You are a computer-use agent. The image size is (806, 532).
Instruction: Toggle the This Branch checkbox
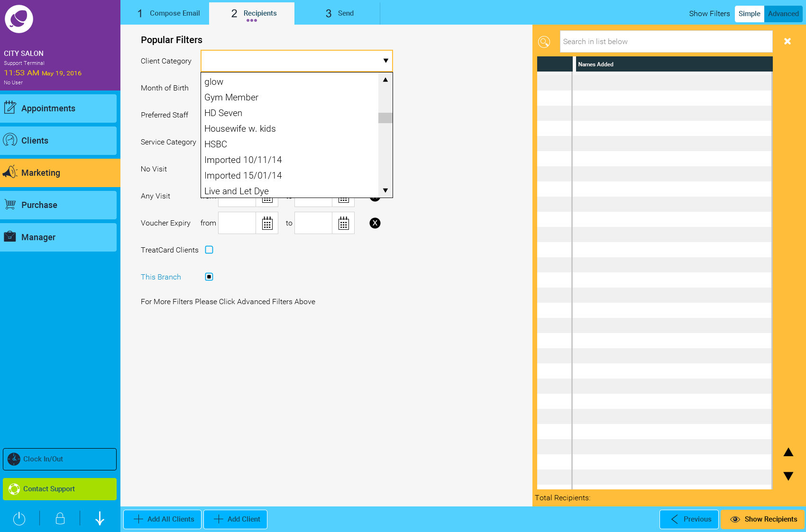[x=209, y=277]
